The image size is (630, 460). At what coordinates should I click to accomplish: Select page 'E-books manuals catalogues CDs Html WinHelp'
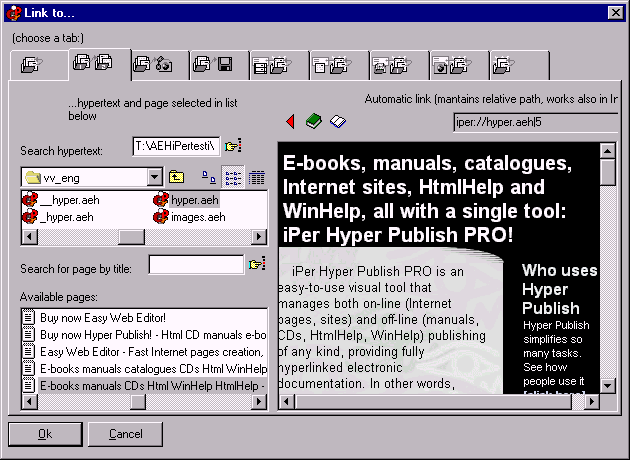tap(144, 369)
